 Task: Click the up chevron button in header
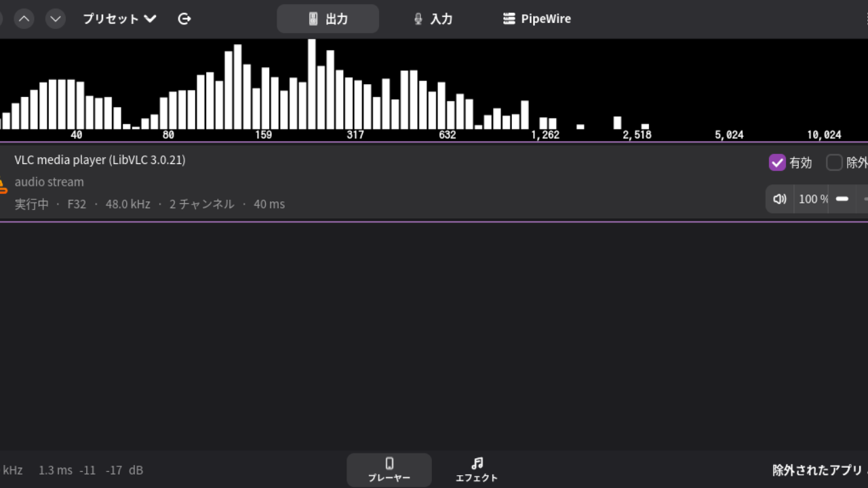[x=24, y=19]
